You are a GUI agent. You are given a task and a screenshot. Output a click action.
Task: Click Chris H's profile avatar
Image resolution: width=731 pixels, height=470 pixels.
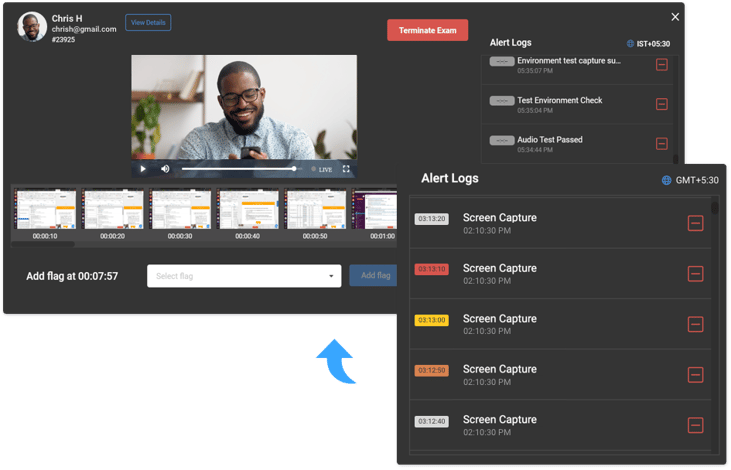[x=32, y=27]
